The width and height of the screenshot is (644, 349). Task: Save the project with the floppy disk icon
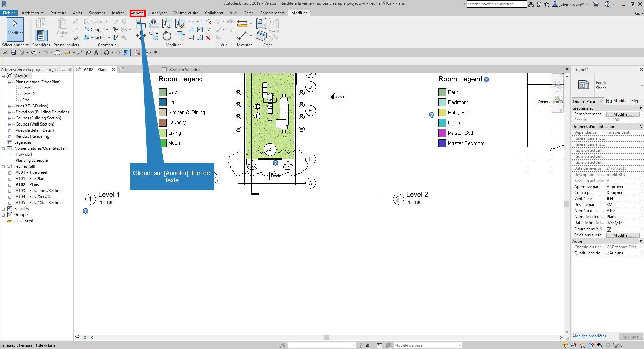coord(13,53)
